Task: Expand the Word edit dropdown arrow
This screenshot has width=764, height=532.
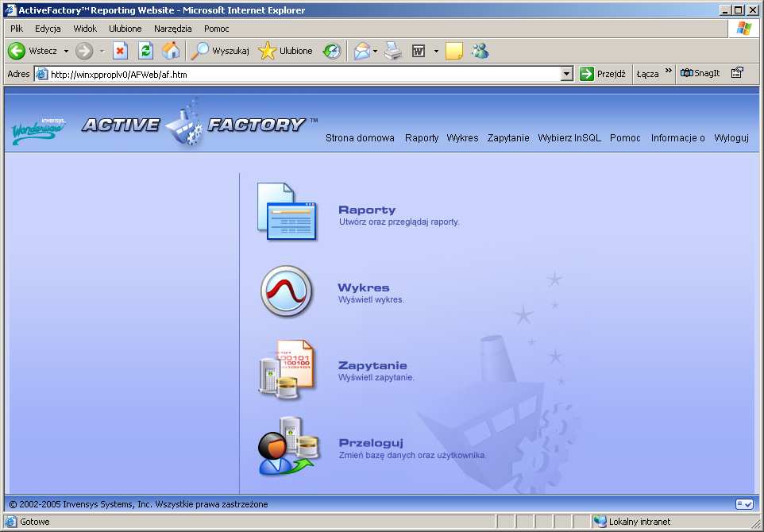Action: tap(436, 51)
